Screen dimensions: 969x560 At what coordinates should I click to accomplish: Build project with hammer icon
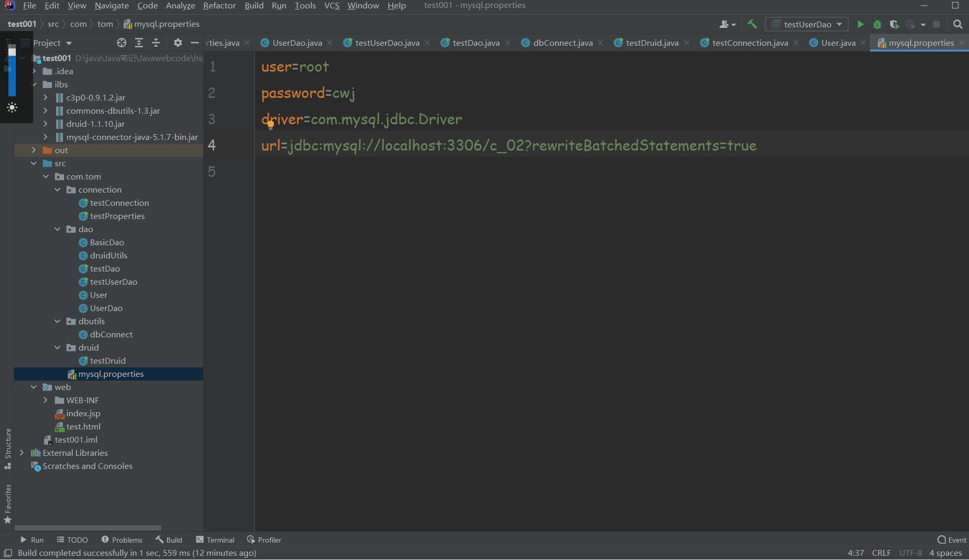(x=752, y=24)
